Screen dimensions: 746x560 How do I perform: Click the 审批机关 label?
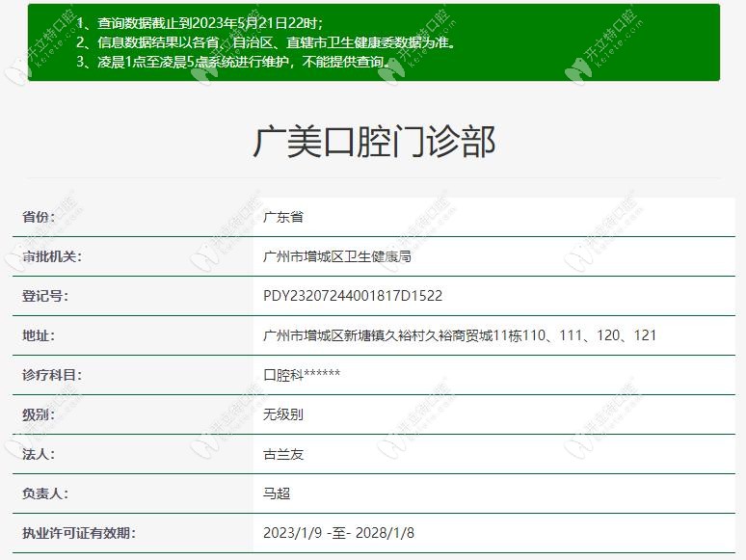pos(52,256)
